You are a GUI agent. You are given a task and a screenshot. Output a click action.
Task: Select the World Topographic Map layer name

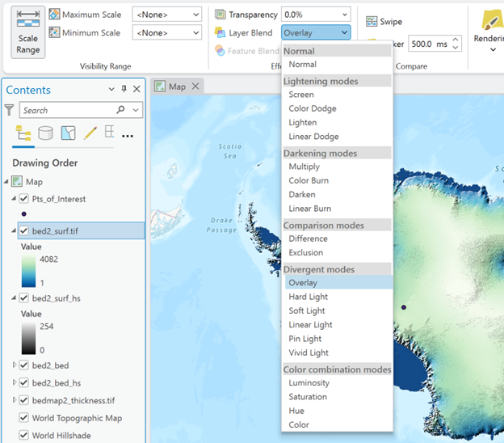click(77, 418)
